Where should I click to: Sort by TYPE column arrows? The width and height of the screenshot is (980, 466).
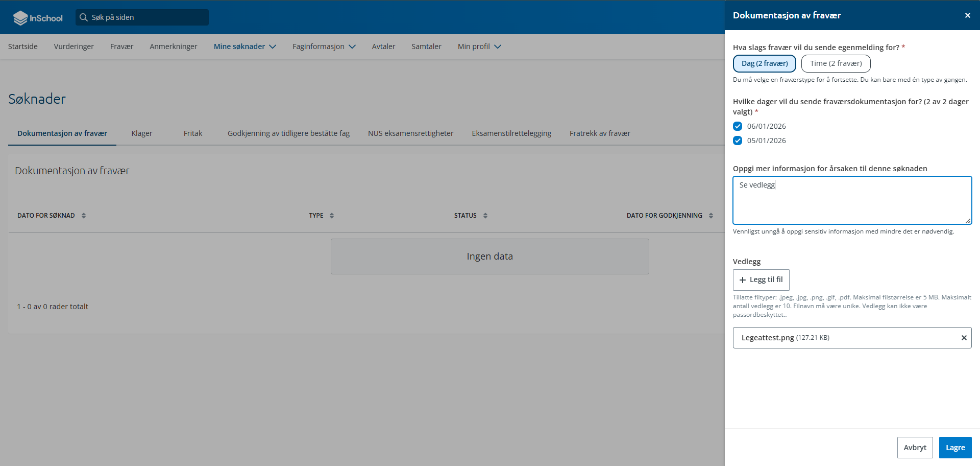click(332, 216)
